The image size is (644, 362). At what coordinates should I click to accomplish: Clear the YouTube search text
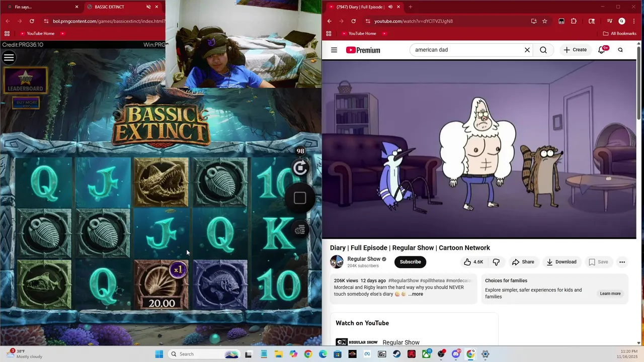coord(527,50)
